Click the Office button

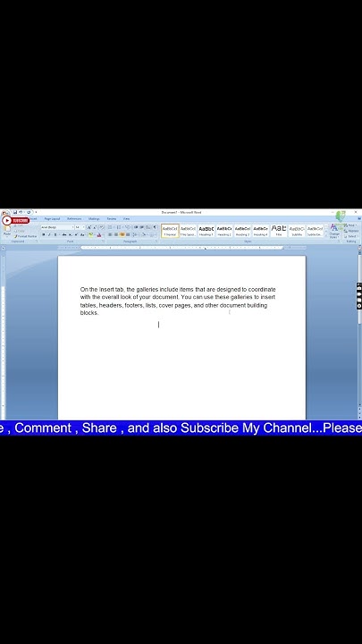point(5,214)
